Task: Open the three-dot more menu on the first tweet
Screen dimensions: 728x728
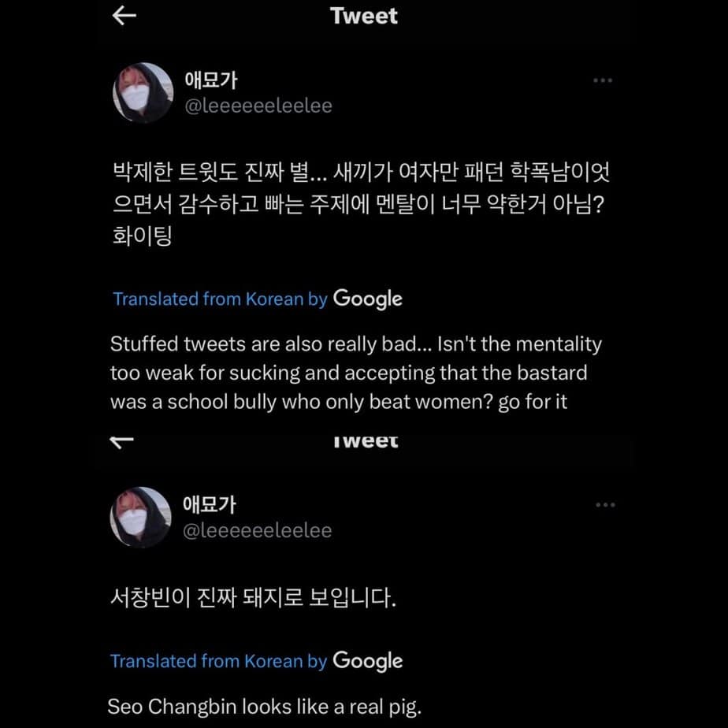Action: [603, 80]
